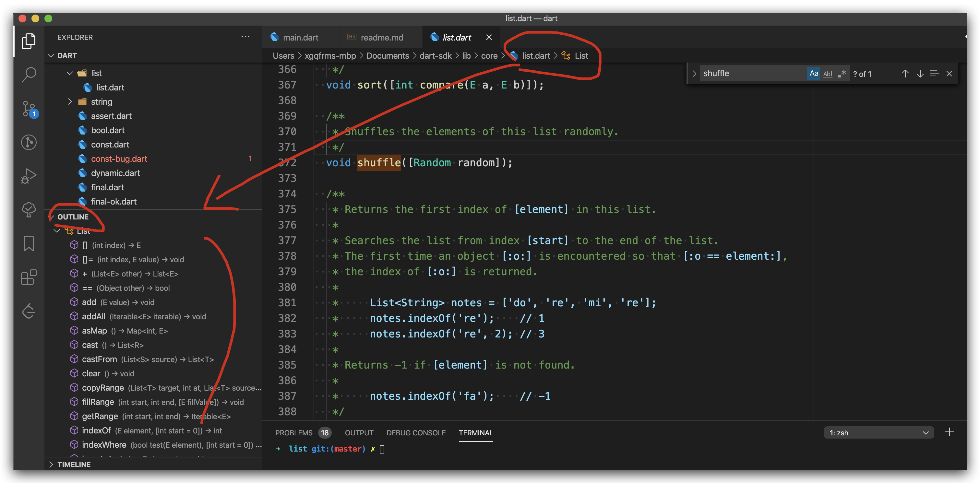Toggle Match Case in find widget
This screenshot has height=483, width=980.
click(x=814, y=74)
